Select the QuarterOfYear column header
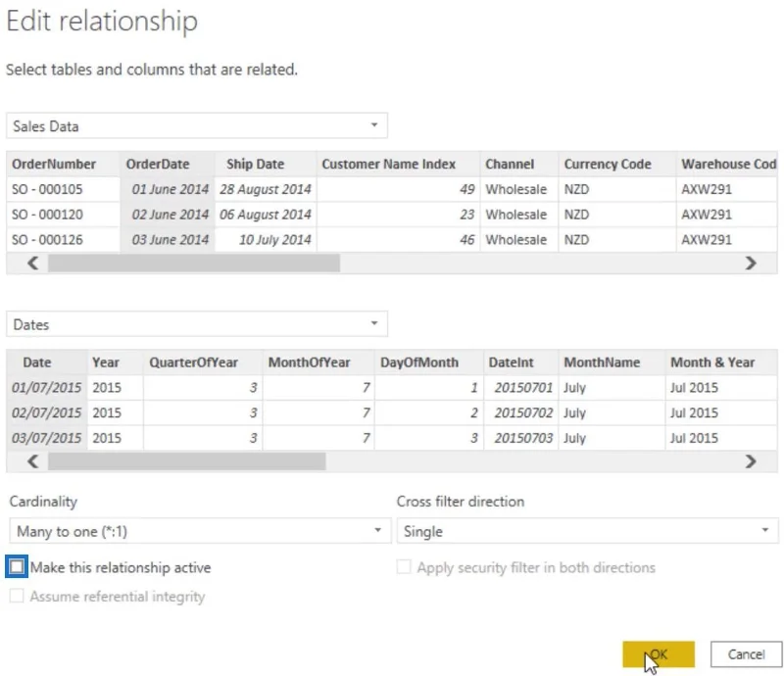 pos(203,362)
